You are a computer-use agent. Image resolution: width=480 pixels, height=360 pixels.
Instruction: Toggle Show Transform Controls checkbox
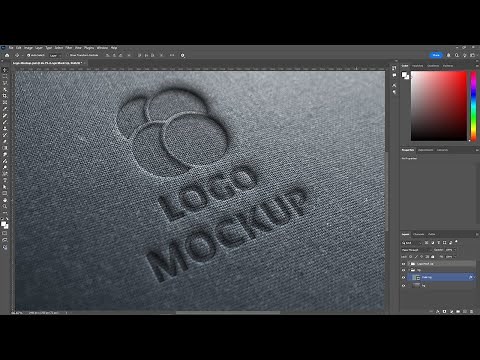click(67, 55)
